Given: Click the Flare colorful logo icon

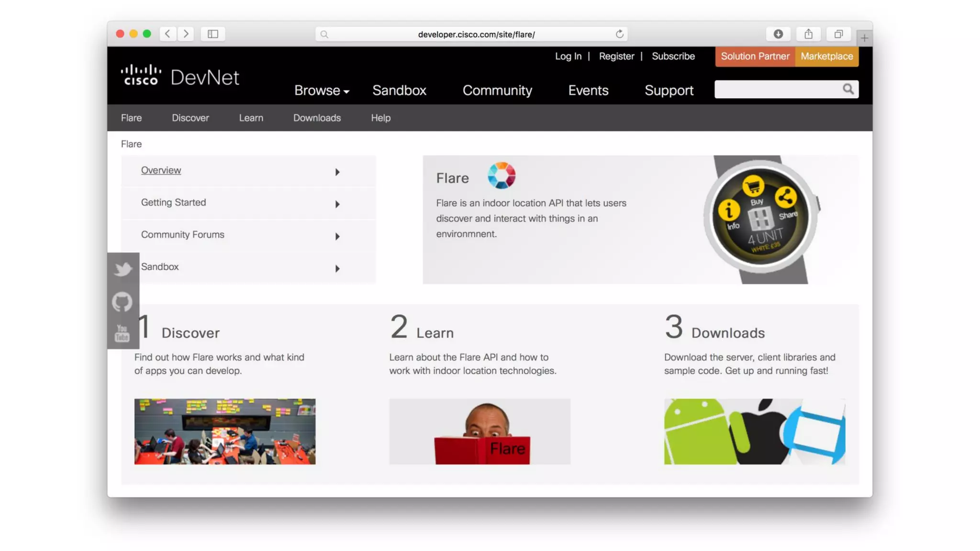Looking at the screenshot, I should click(501, 176).
